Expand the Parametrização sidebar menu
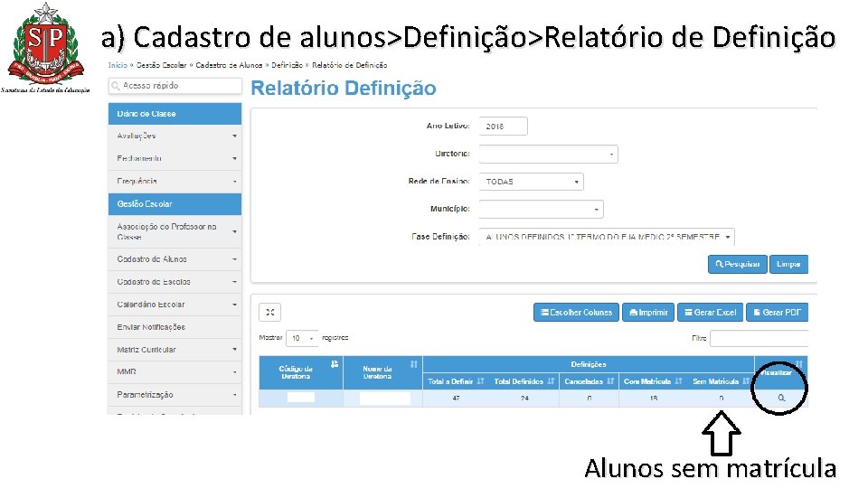 click(x=175, y=395)
